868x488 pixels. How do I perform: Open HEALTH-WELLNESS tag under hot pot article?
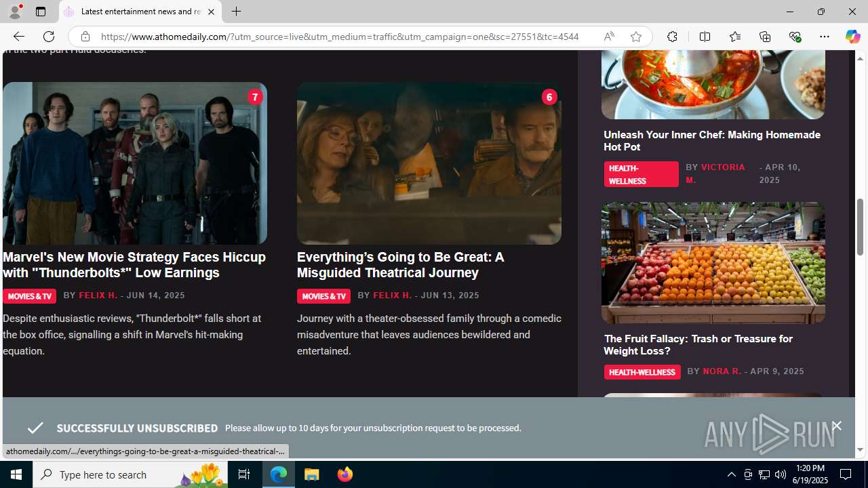point(641,174)
